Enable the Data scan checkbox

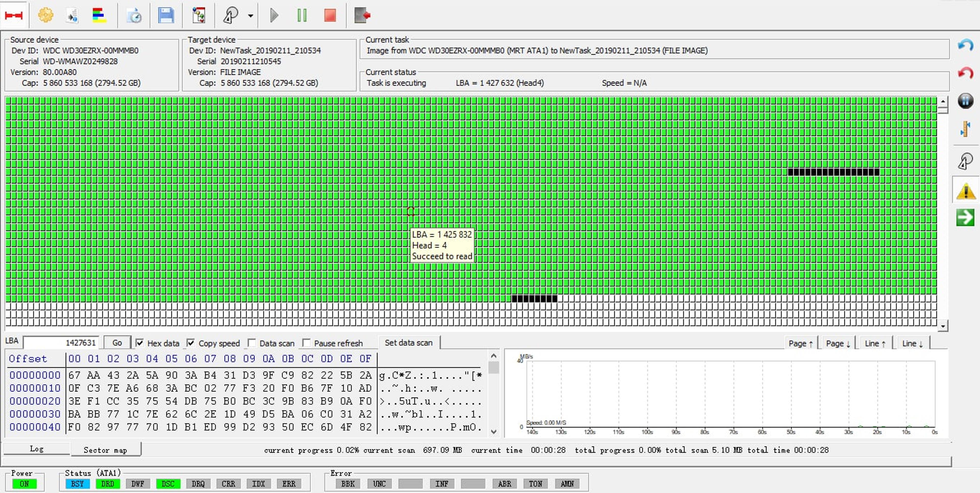[x=251, y=343]
